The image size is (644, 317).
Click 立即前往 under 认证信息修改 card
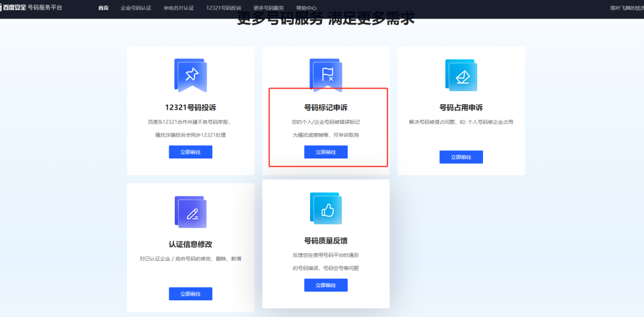(191, 294)
